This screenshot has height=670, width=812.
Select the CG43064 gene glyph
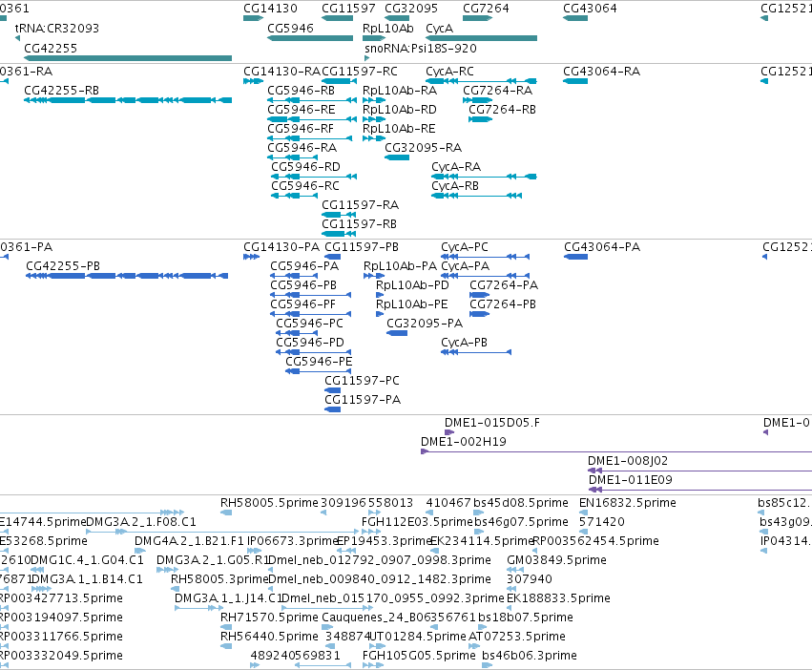575,18
